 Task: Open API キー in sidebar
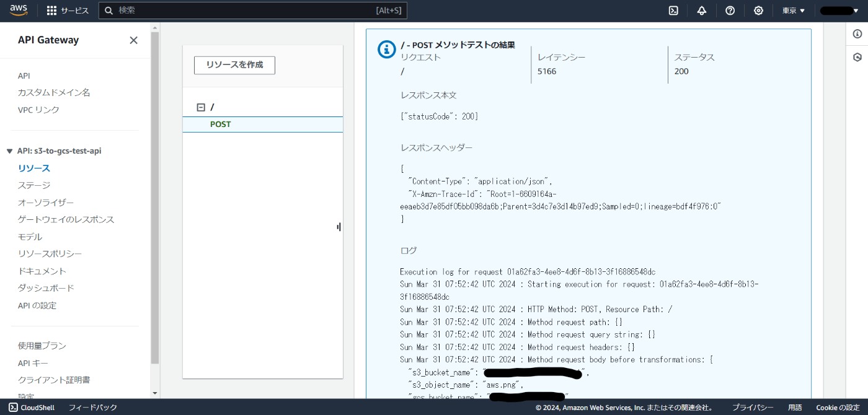(33, 363)
